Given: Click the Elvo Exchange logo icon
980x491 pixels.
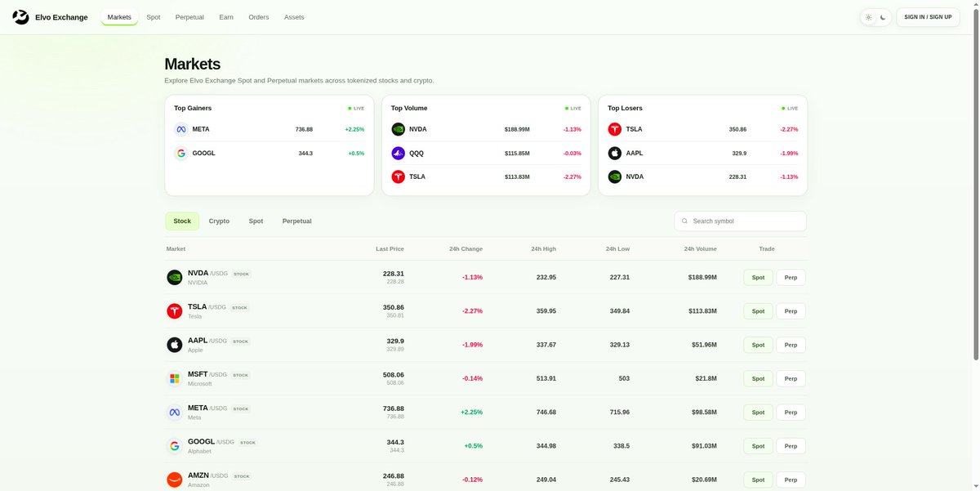Looking at the screenshot, I should point(20,17).
